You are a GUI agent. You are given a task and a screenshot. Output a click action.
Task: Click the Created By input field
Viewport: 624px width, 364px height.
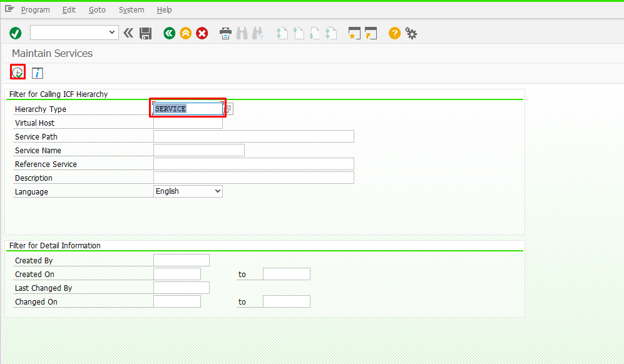pos(181,260)
